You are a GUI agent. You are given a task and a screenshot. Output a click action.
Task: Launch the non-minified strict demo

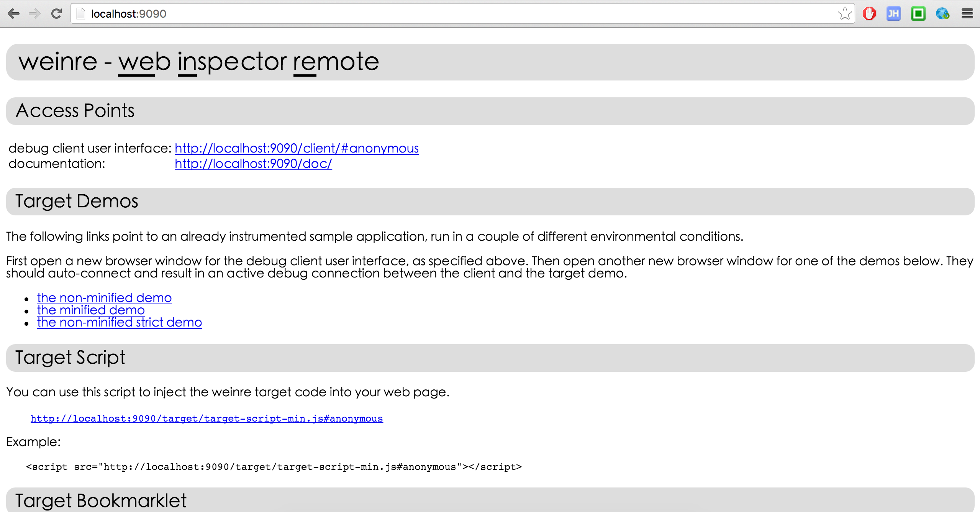[x=119, y=322]
